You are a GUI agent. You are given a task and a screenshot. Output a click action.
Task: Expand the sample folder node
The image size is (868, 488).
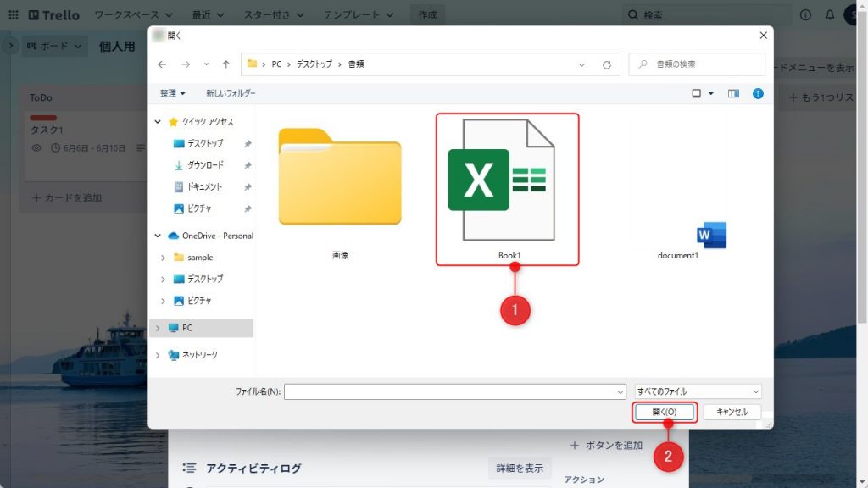coord(163,258)
